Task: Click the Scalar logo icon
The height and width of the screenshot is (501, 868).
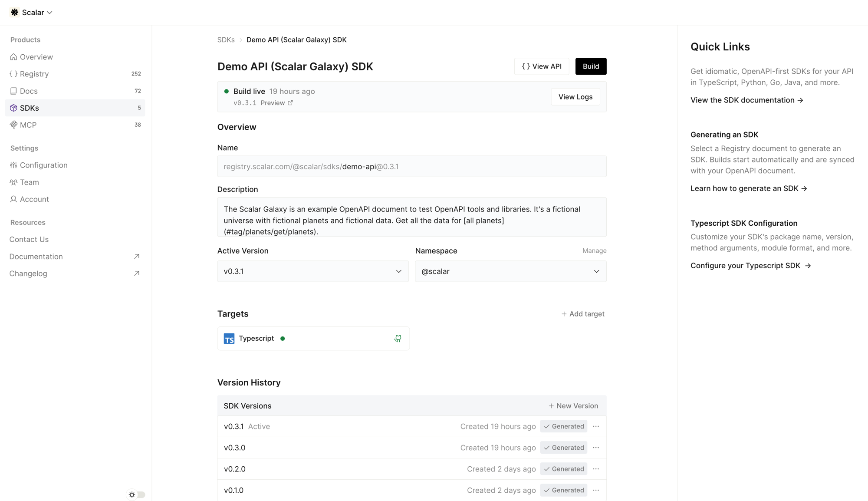Action: (x=14, y=12)
